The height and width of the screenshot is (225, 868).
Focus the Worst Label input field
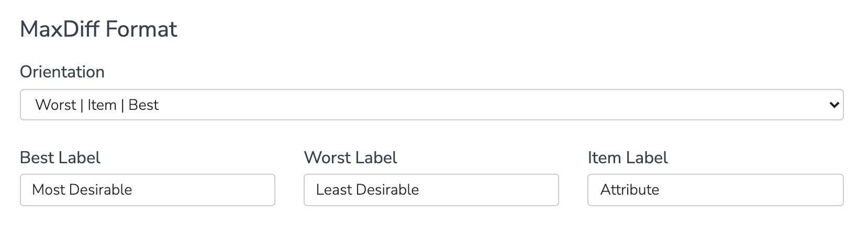click(431, 190)
